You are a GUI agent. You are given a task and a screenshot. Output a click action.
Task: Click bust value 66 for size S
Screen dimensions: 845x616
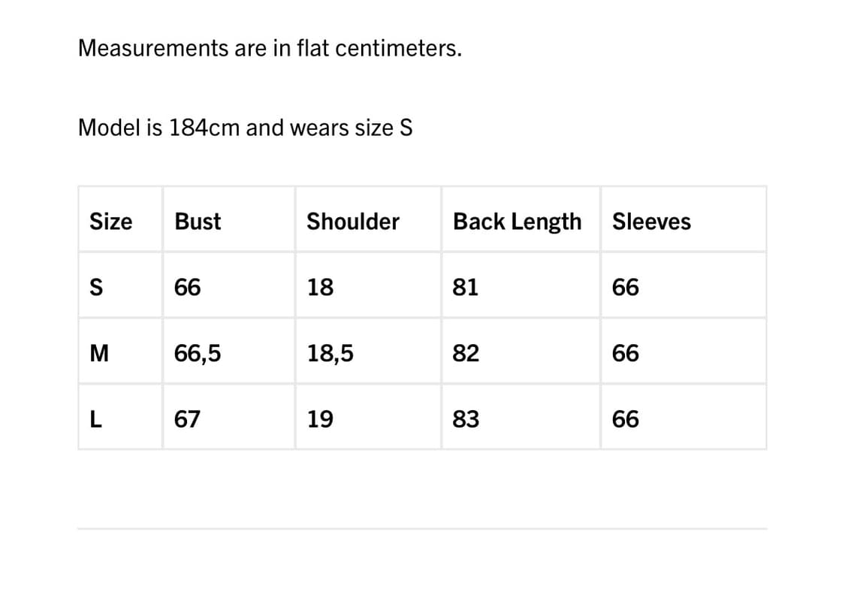click(x=187, y=288)
